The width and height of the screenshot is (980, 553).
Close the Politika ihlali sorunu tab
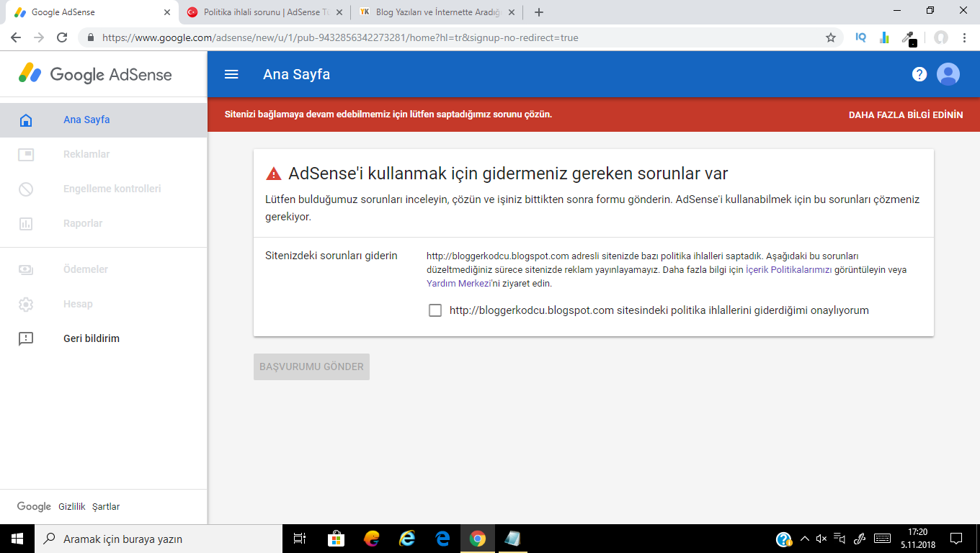[339, 12]
